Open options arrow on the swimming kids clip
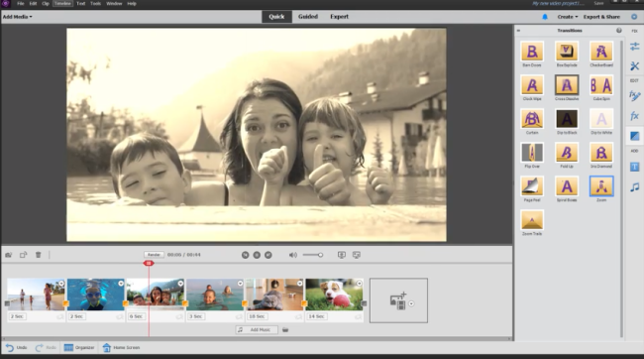Viewport: 644px width, 359px height. point(240,284)
